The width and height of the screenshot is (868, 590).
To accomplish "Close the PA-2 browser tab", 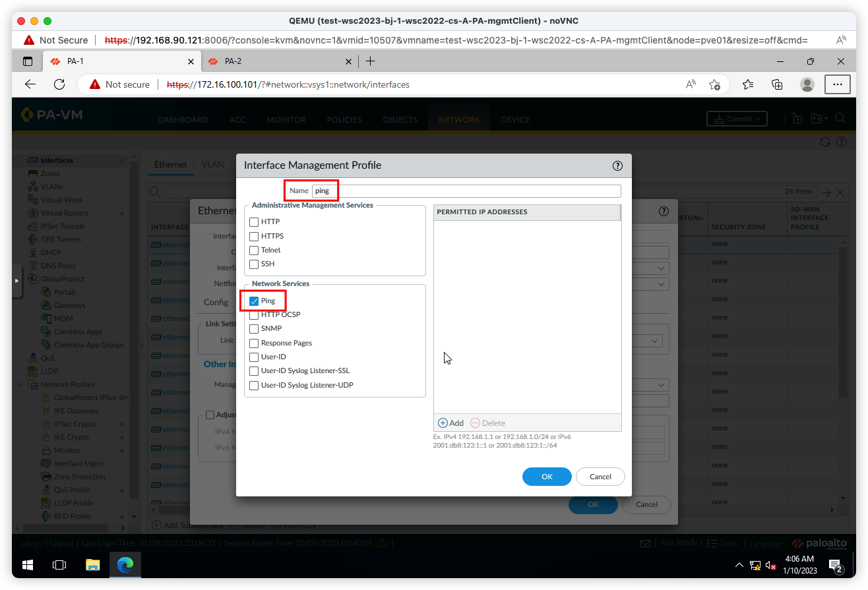I will click(x=349, y=61).
